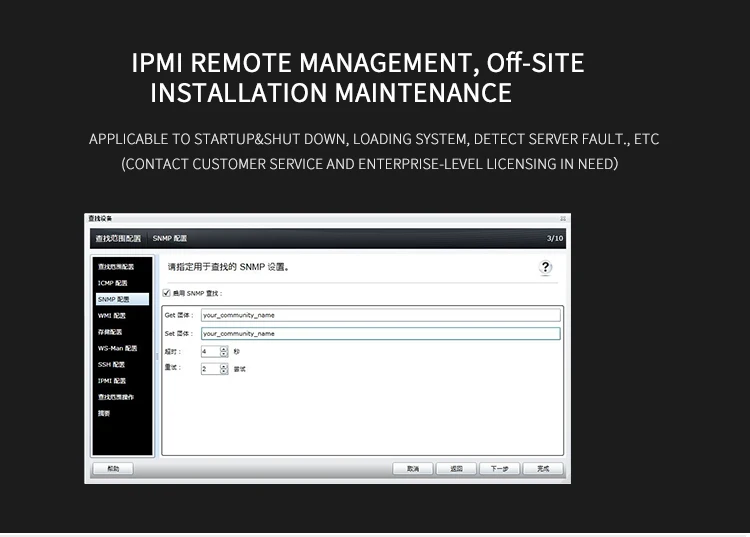Click the 下一步 next button
The width and height of the screenshot is (750, 537).
coord(499,469)
